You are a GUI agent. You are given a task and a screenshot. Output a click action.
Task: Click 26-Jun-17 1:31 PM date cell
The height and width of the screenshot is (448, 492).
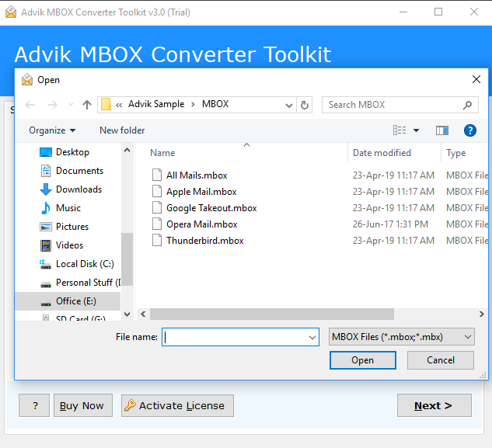click(390, 224)
